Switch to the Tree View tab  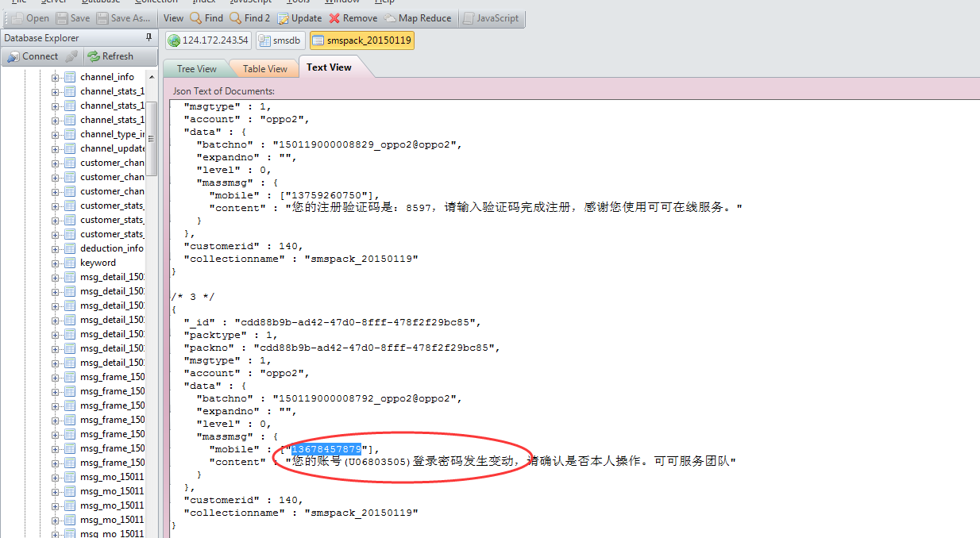(x=196, y=69)
